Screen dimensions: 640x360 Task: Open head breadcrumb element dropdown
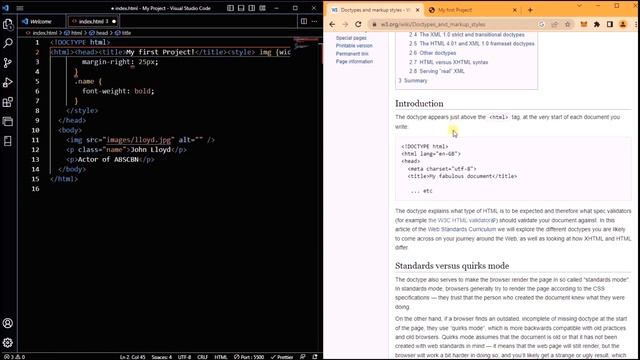99,33
